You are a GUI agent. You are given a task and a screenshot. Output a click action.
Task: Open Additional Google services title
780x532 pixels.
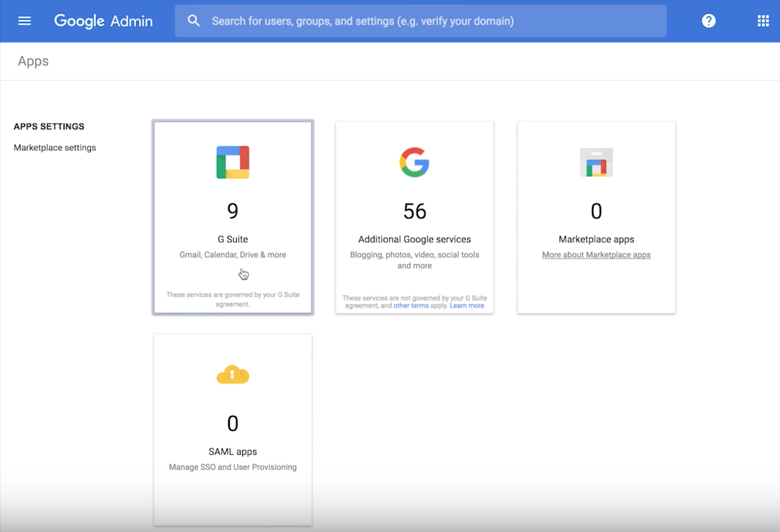[x=414, y=239]
